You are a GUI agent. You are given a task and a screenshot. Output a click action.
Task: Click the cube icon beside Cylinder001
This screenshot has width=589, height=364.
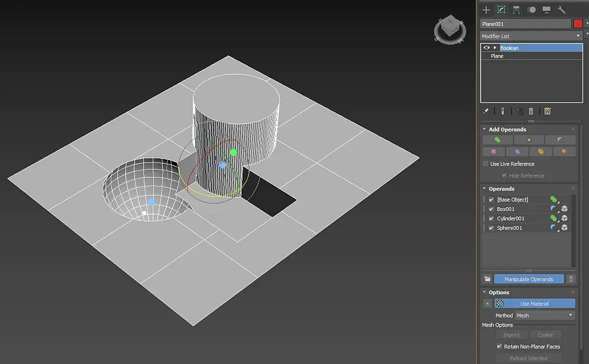pyautogui.click(x=565, y=218)
